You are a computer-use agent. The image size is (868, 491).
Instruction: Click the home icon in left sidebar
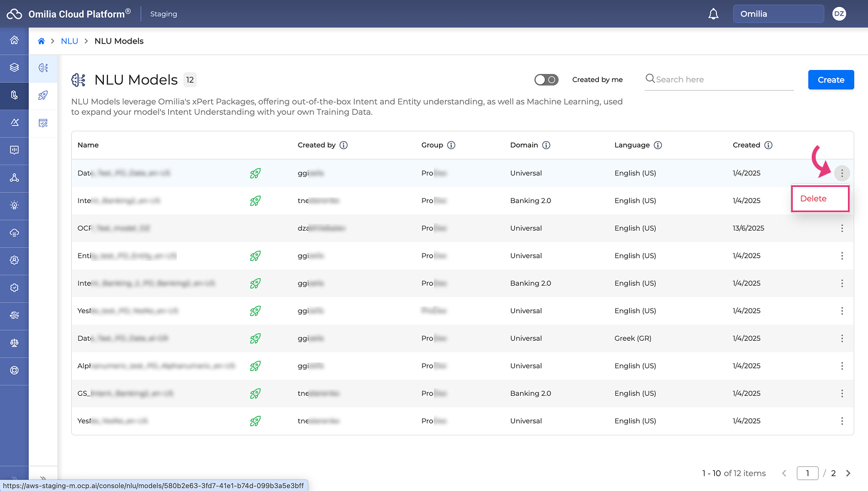coord(14,40)
